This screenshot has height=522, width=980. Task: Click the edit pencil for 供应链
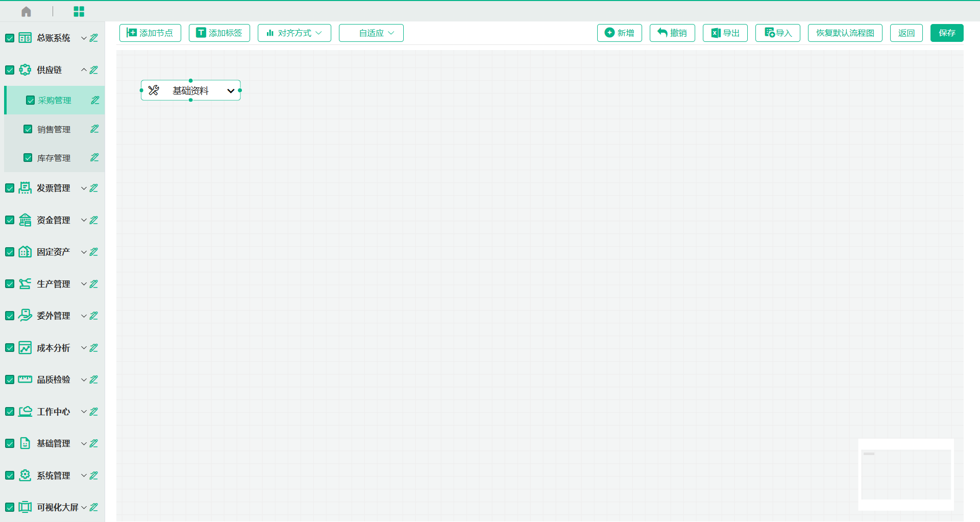[x=93, y=70]
